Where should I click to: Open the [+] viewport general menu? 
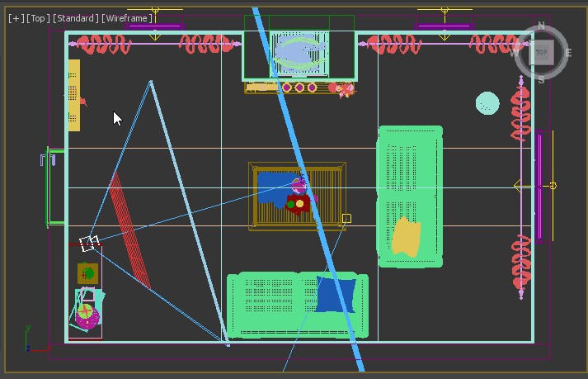tap(16, 18)
